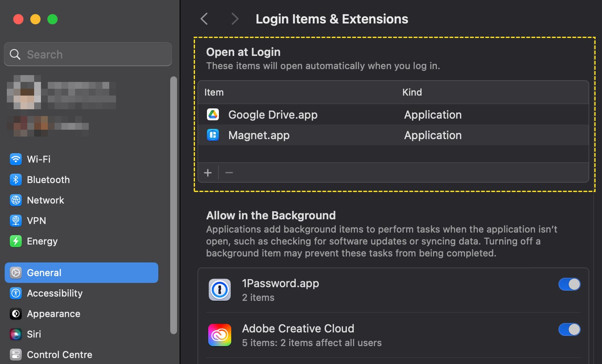Click the General gear icon
This screenshot has width=602, height=364.
pyautogui.click(x=16, y=273)
